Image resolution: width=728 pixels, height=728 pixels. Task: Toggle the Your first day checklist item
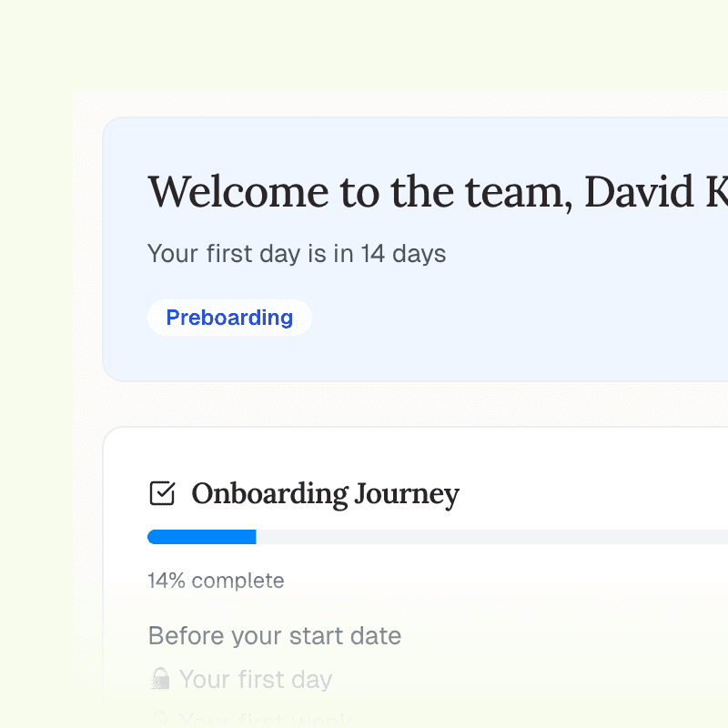pyautogui.click(x=239, y=678)
